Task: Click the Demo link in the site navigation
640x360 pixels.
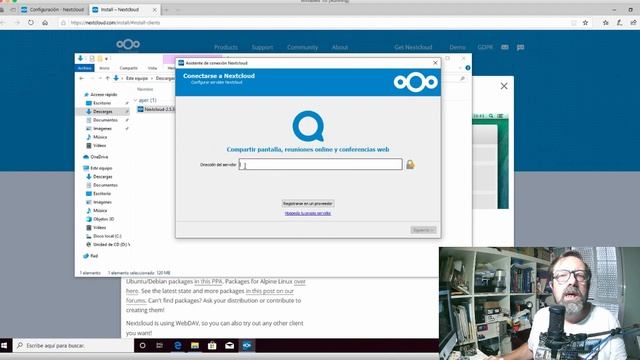Action: coord(458,47)
